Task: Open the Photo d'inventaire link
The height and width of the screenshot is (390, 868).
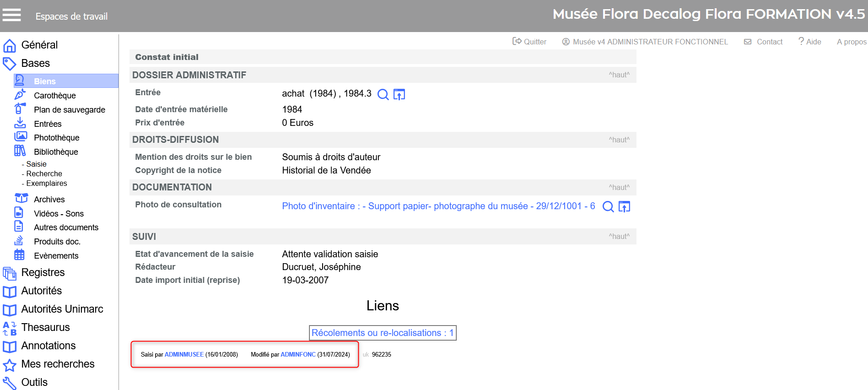Action: pyautogui.click(x=438, y=206)
